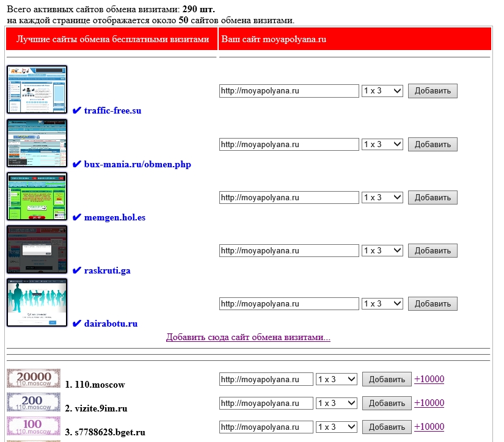Open the 1 x 3 dropdown for memgen.hol.es
Viewport: 504px width, 442px height.
coord(382,198)
